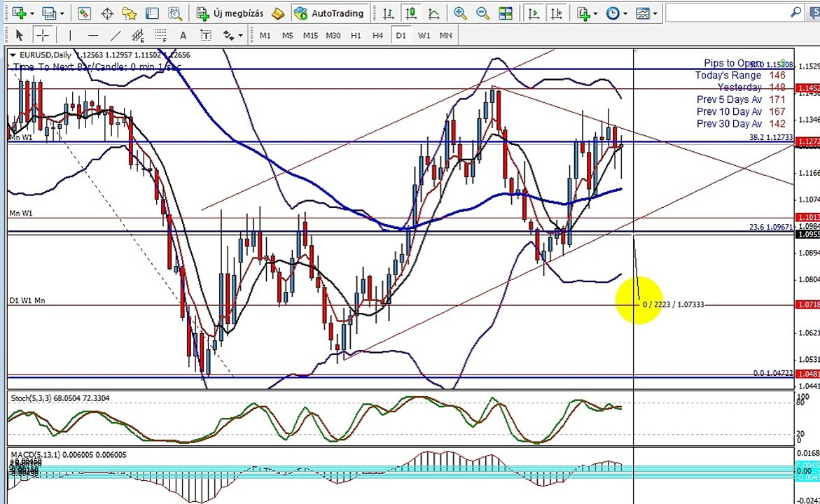Select the text label tool
The image size is (820, 504).
point(206,36)
